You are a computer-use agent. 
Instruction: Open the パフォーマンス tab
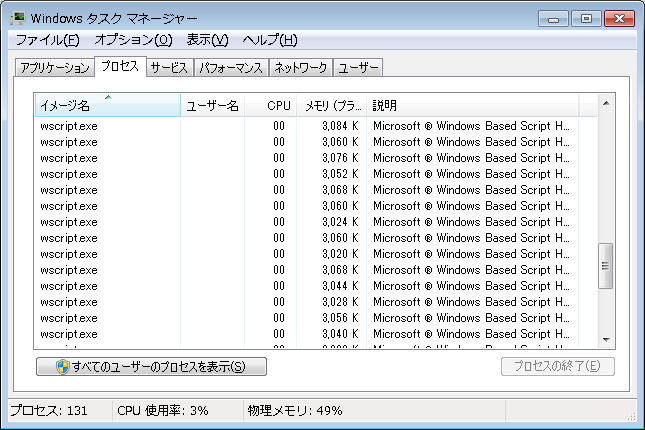[x=231, y=67]
